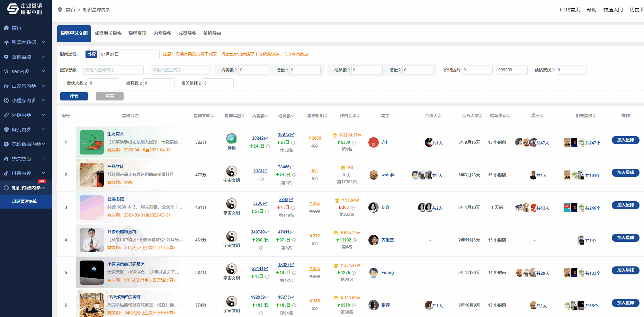
Task: Open the 生财有术 cover thumbnail
Action: (x=92, y=142)
